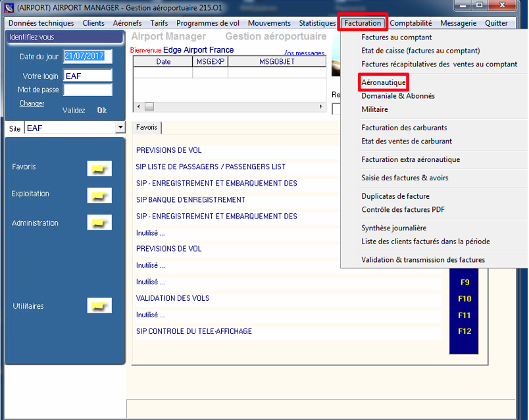Select Aéronautique in Facturation menu
Viewport: 529px width, 420px height.
pyautogui.click(x=384, y=82)
